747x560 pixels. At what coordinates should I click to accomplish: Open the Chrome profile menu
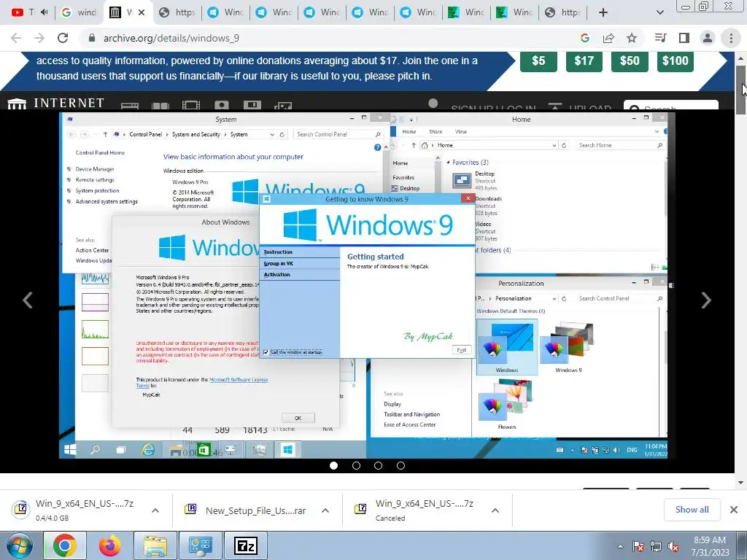coord(708,38)
